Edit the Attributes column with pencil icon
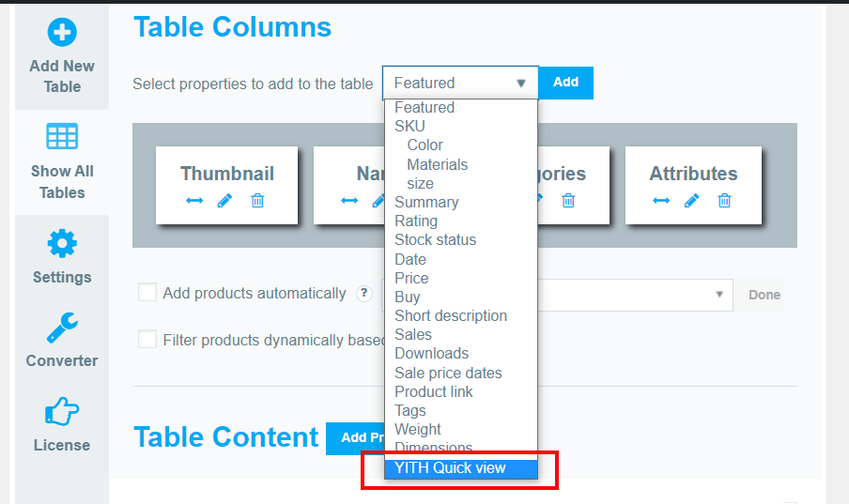 pos(691,201)
